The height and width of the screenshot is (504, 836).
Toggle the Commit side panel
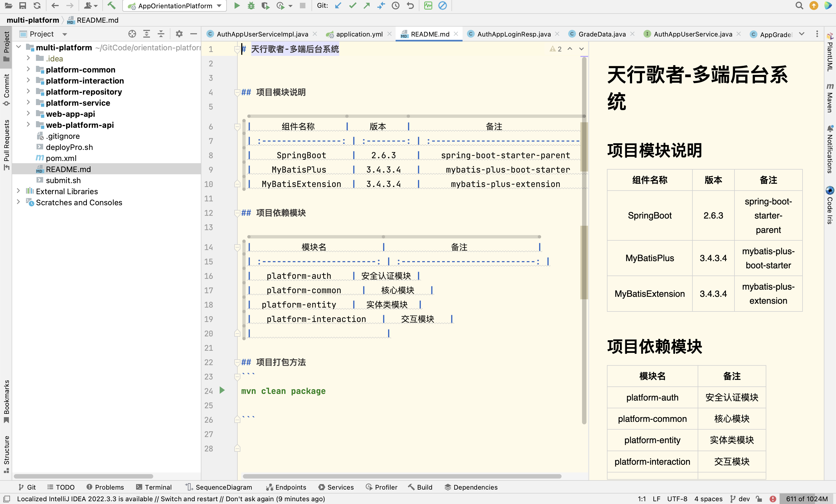point(6,90)
